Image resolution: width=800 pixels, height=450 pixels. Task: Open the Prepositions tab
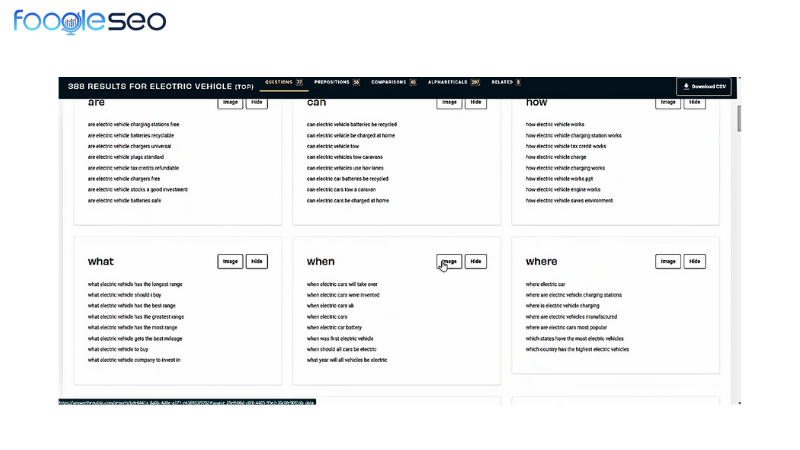coord(336,83)
